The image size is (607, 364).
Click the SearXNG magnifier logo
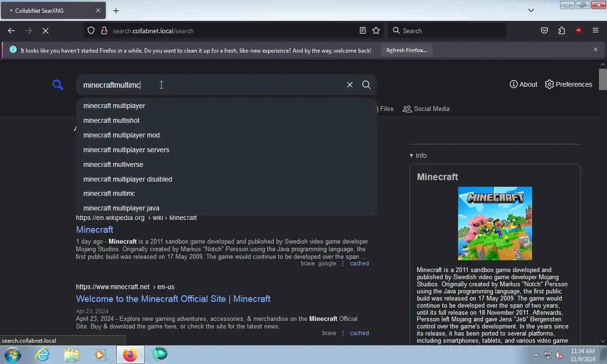click(58, 85)
